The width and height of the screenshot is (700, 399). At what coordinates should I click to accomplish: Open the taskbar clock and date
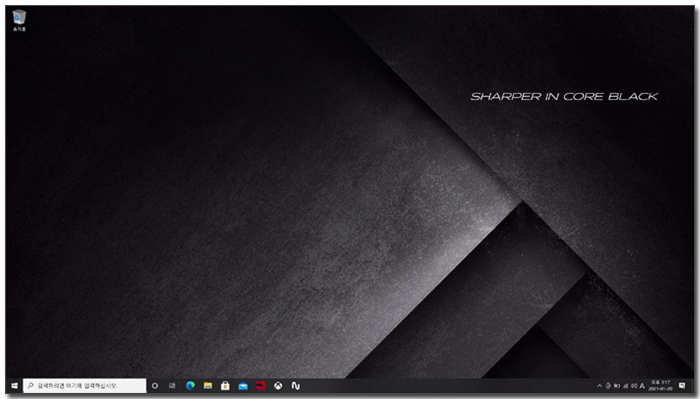(661, 386)
